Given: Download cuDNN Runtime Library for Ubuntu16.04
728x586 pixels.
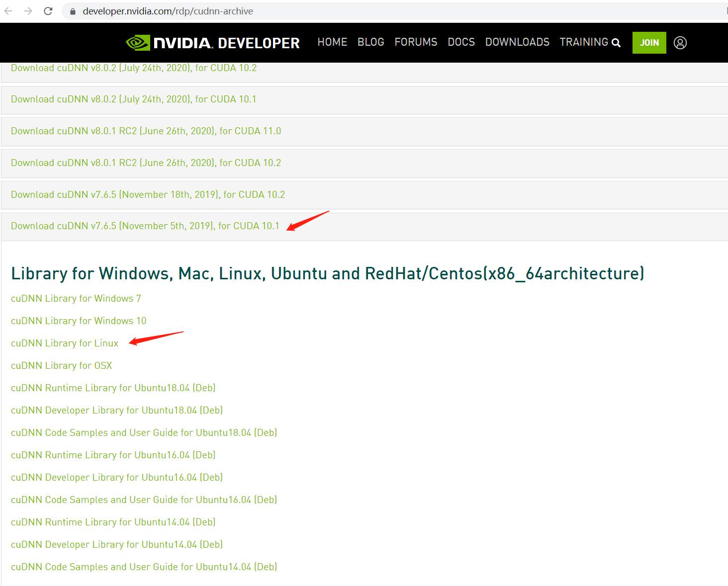Looking at the screenshot, I should pyautogui.click(x=113, y=455).
